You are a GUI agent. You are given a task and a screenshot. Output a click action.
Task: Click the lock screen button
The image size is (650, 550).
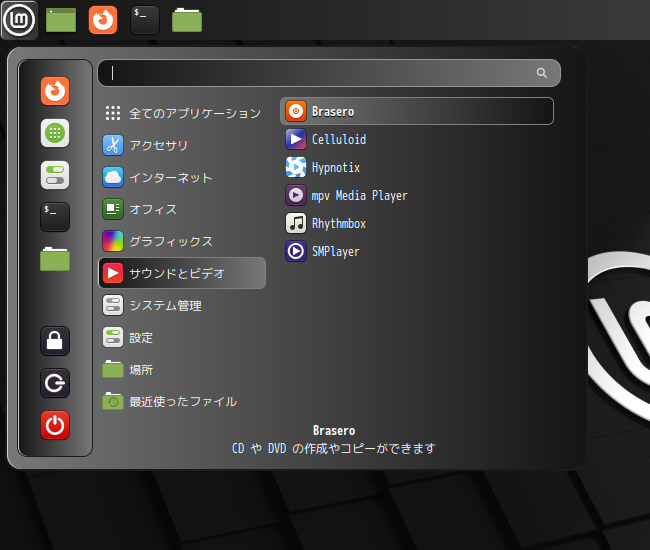click(x=55, y=341)
